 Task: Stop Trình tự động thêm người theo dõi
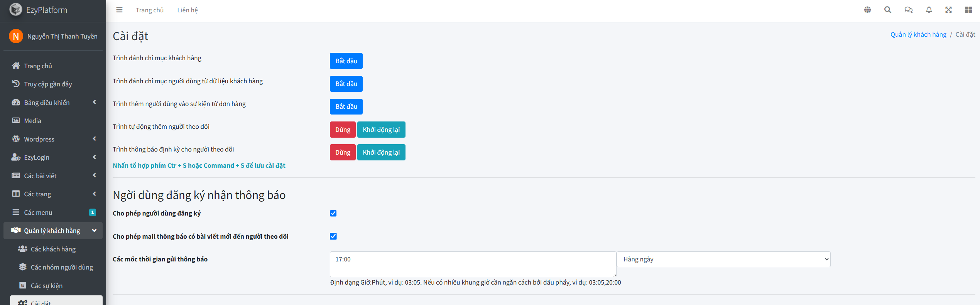[x=343, y=130]
